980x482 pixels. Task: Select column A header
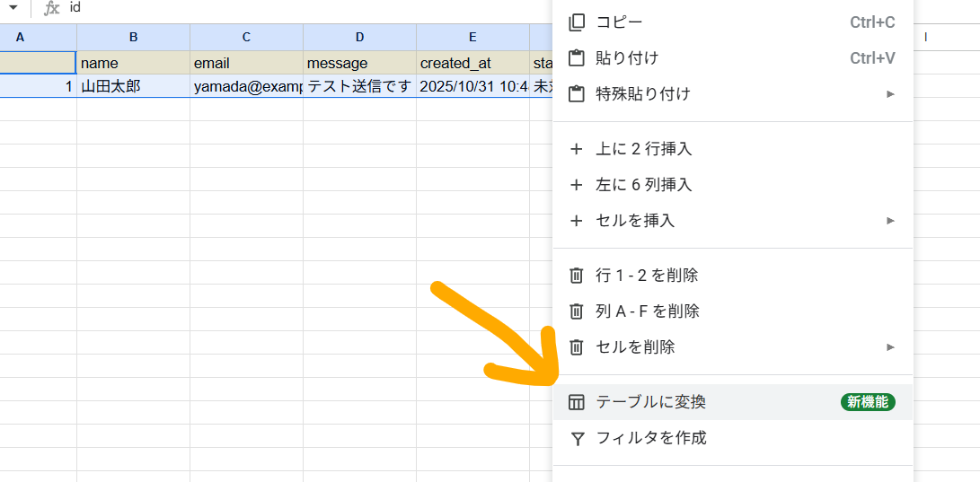point(38,38)
